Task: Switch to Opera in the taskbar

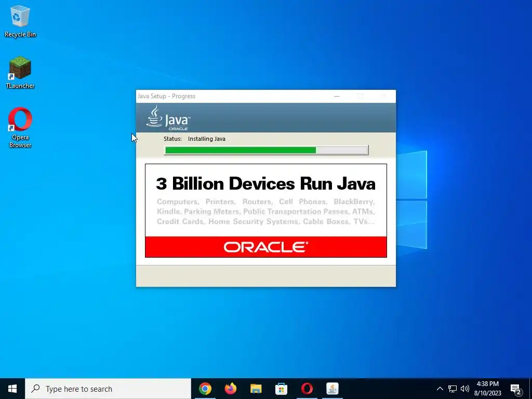Action: pos(307,389)
